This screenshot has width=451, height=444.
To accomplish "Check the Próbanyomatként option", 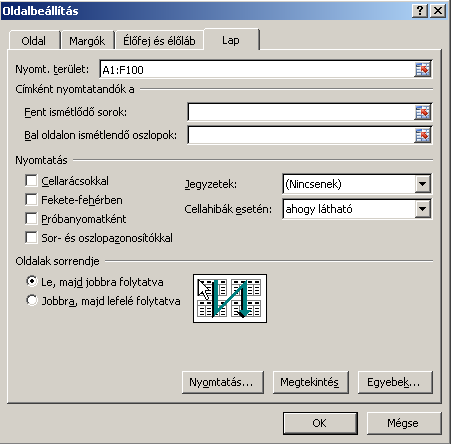I will pyautogui.click(x=31, y=219).
